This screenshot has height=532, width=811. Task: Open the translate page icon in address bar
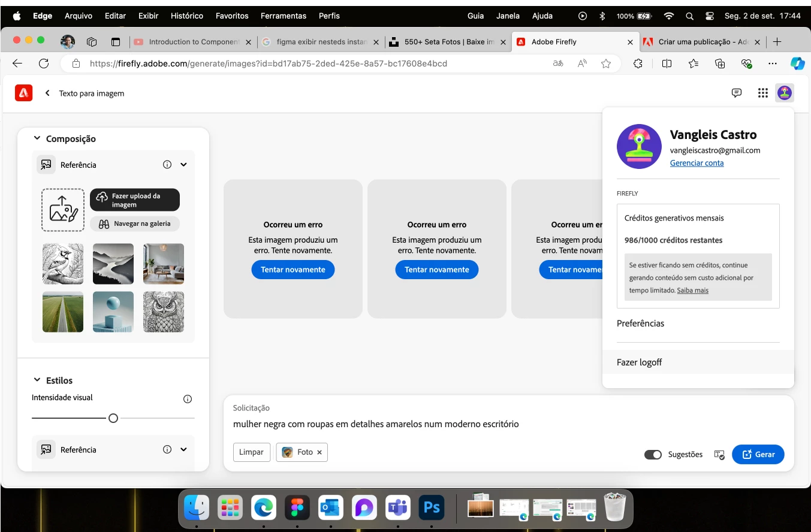click(558, 64)
